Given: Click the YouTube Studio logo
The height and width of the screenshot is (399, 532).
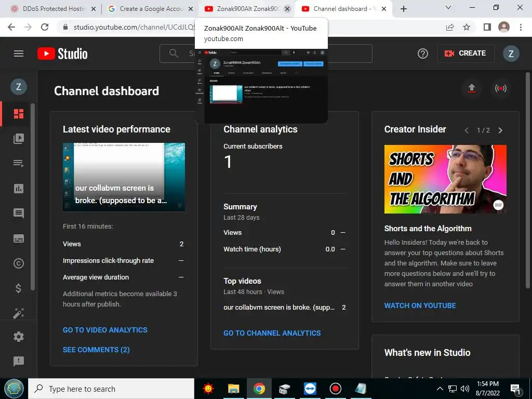Looking at the screenshot, I should click(62, 54).
